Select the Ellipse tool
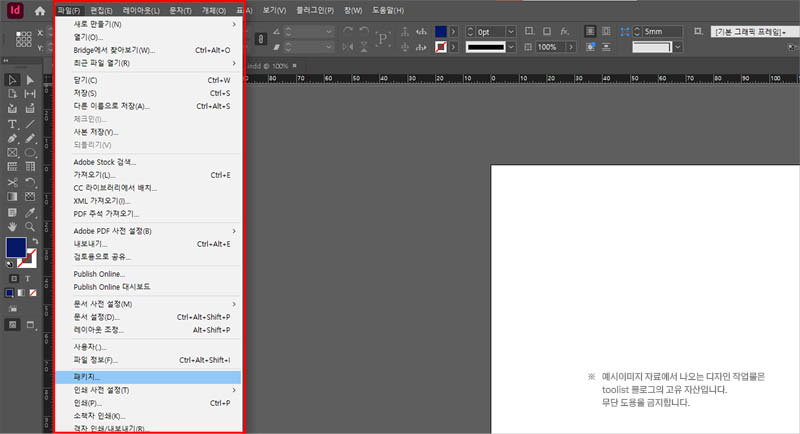Screen dimensions: 800x434 point(30,152)
